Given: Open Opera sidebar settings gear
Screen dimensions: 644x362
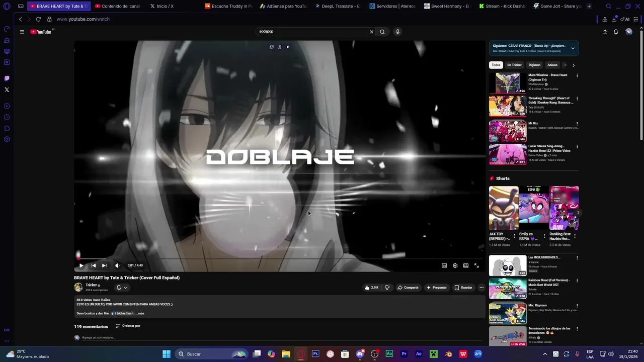Looking at the screenshot, I should click(7, 139).
